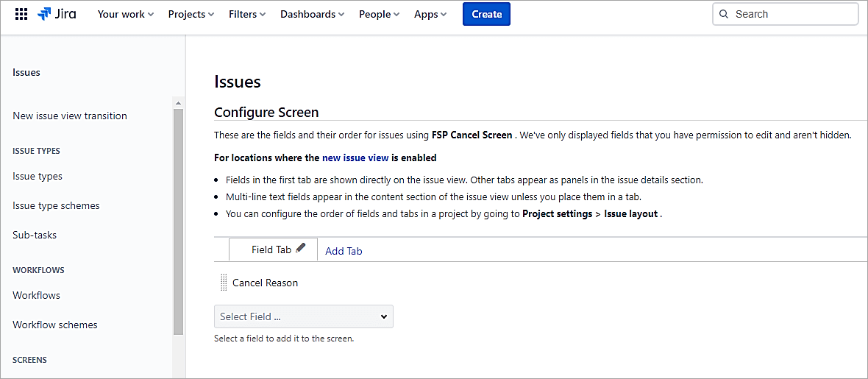Open the app switcher grid icon
The width and height of the screenshot is (868, 379).
21,14
